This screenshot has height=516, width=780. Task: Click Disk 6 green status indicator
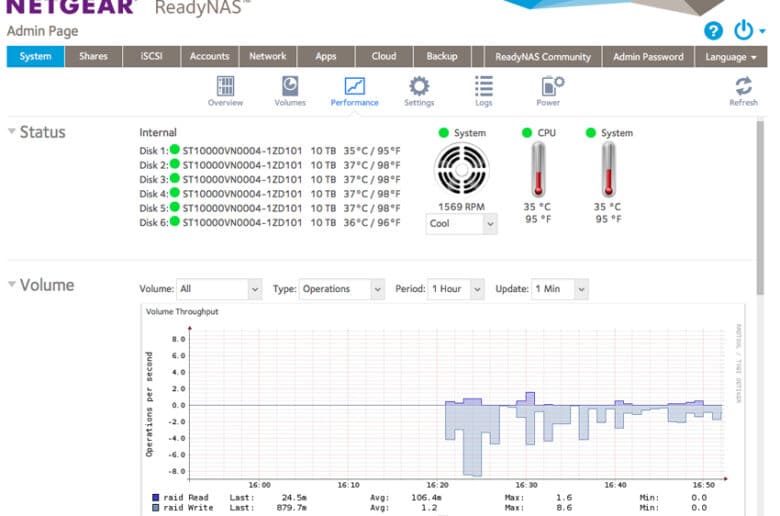(175, 221)
